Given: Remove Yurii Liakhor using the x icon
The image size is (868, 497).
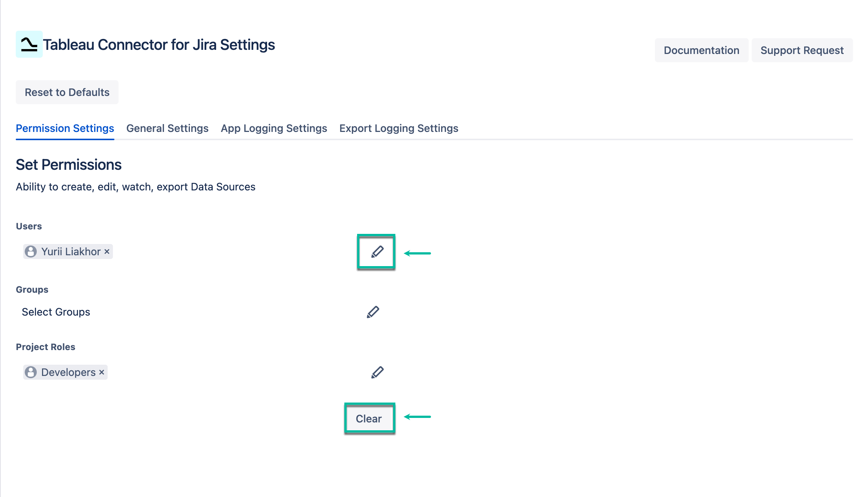Looking at the screenshot, I should [x=106, y=251].
